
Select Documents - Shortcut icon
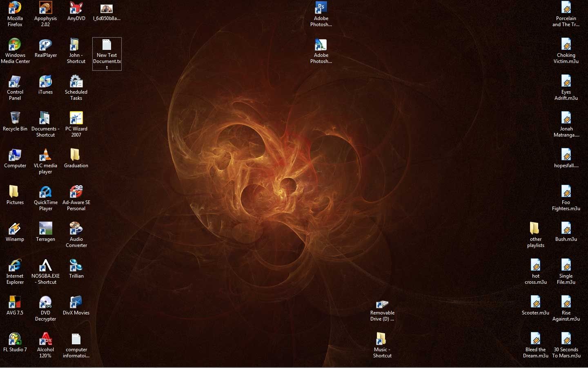click(x=45, y=118)
